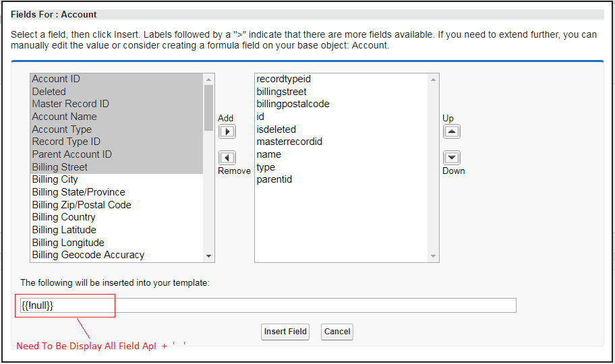Highlight masterrecordid in the selected list

click(289, 142)
